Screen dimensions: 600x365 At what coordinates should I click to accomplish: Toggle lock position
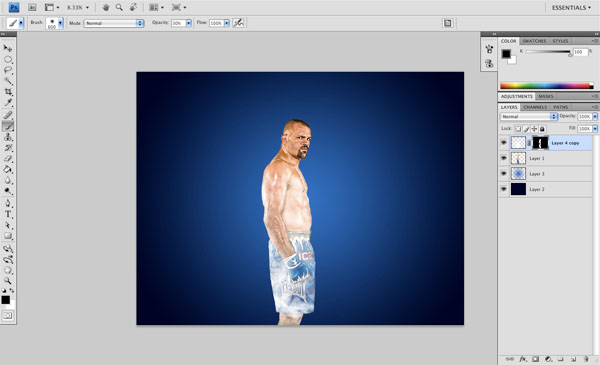(x=534, y=129)
